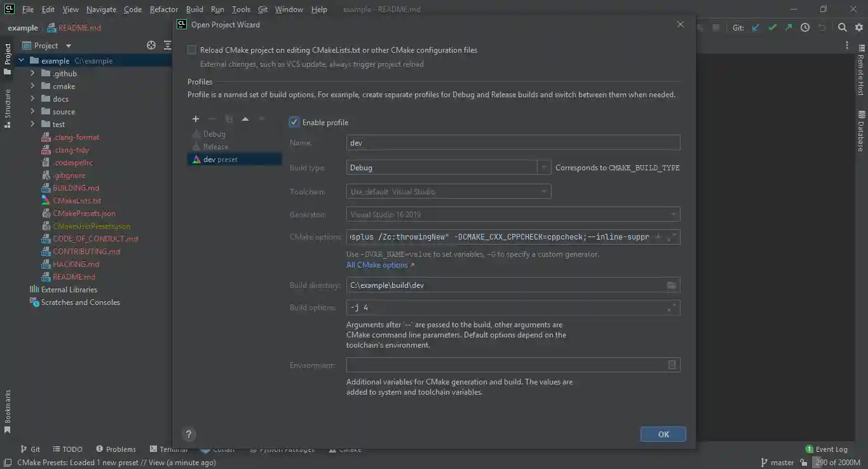Confirm the wizard with the OK button
Viewport: 868px width, 469px height.
663,434
